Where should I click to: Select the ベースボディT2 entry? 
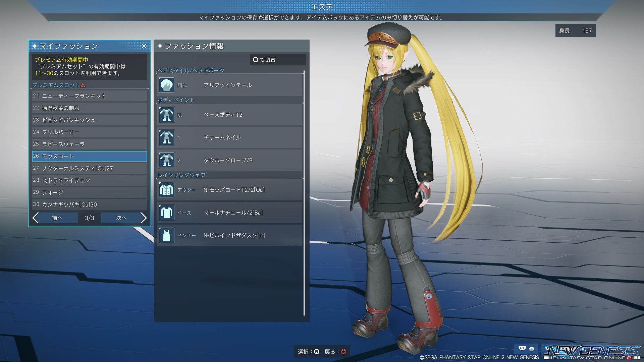230,115
